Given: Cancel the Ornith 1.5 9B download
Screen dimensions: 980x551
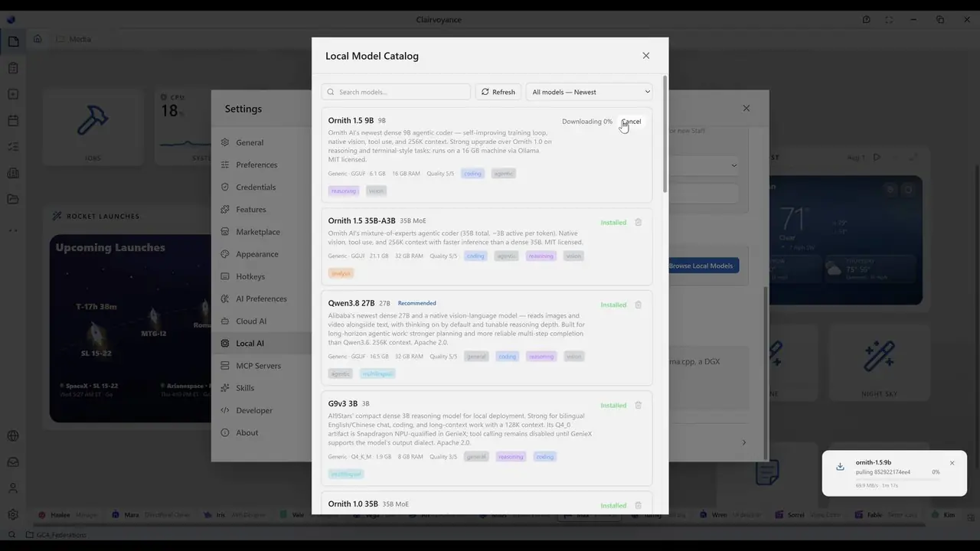Looking at the screenshot, I should [x=632, y=122].
